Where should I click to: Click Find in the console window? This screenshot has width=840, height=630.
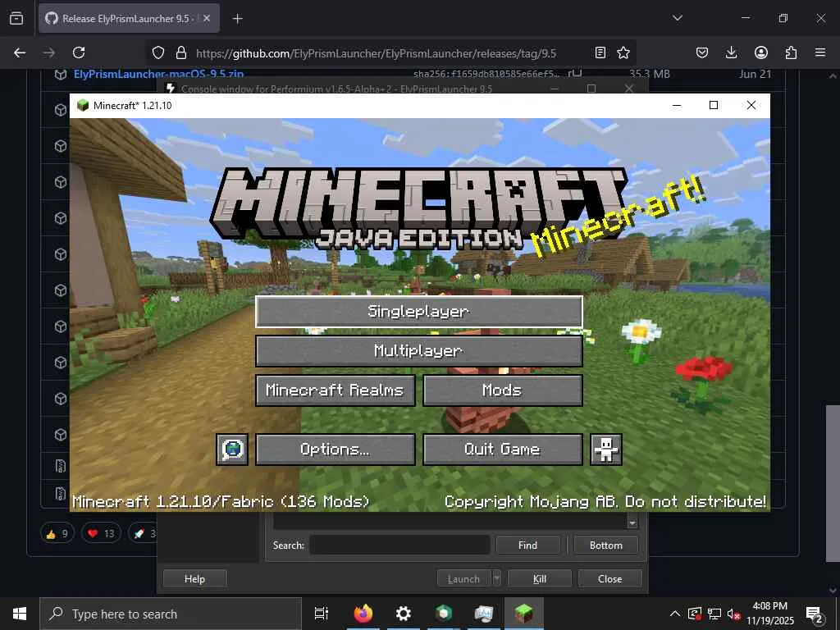[527, 546]
